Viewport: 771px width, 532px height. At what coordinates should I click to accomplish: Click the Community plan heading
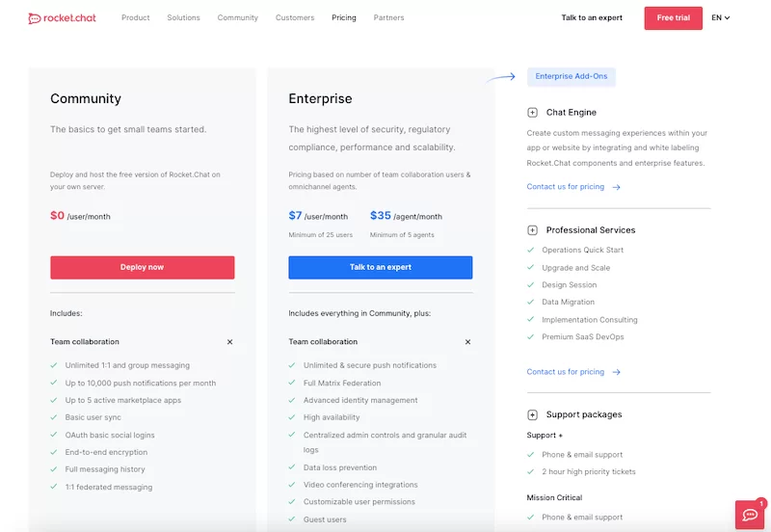[86, 99]
